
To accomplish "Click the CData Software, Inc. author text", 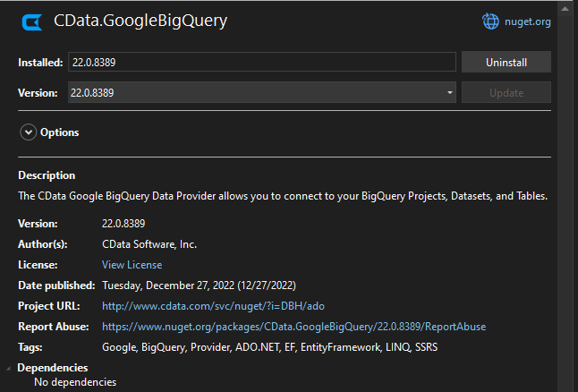I will point(149,244).
